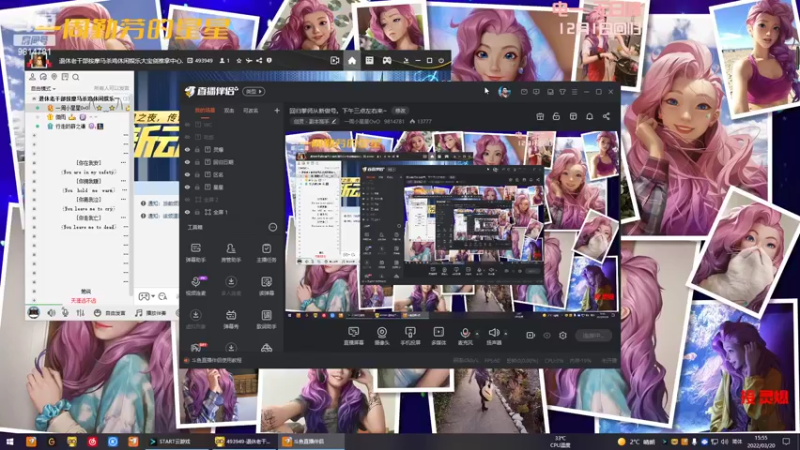
Task: Open the 视频连麦 tool with purple badge
Action: pos(195,286)
